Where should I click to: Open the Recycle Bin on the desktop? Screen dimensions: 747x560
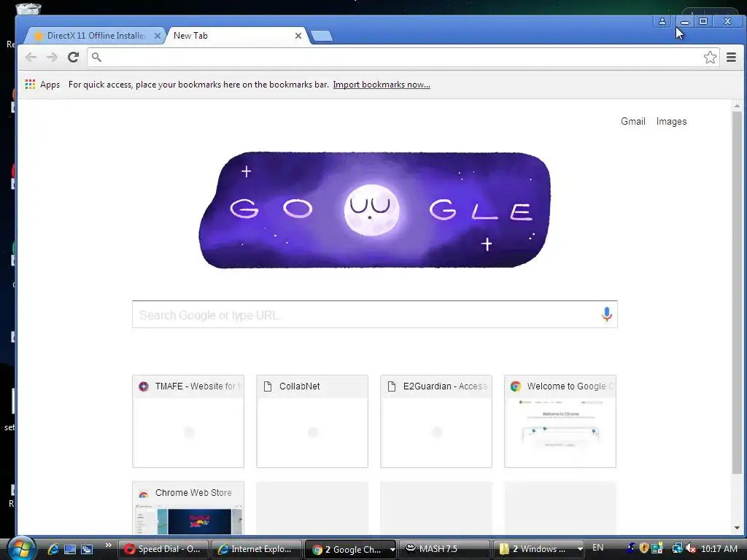(28, 8)
